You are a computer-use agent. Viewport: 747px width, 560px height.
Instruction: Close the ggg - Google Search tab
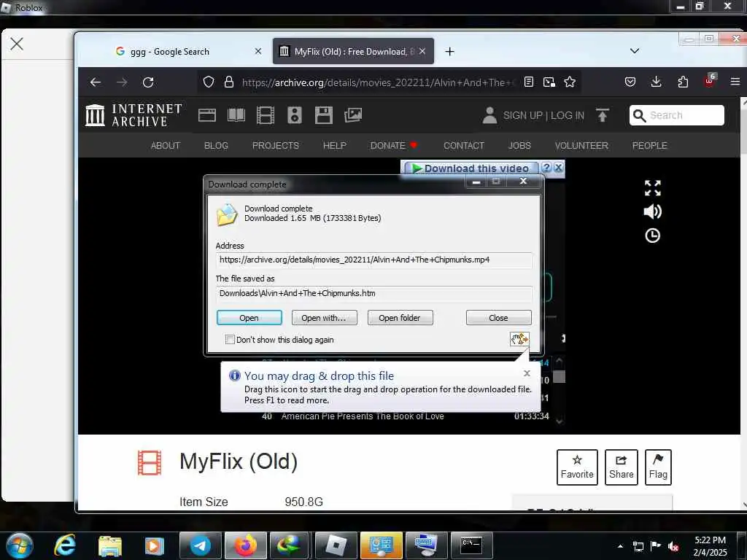click(258, 51)
